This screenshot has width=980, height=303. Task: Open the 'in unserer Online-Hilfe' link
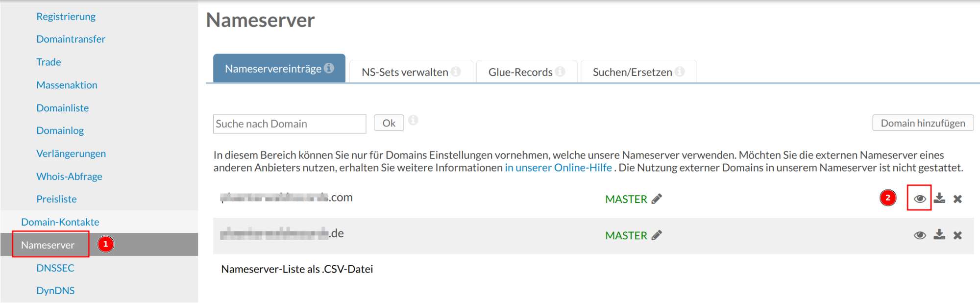click(x=558, y=168)
